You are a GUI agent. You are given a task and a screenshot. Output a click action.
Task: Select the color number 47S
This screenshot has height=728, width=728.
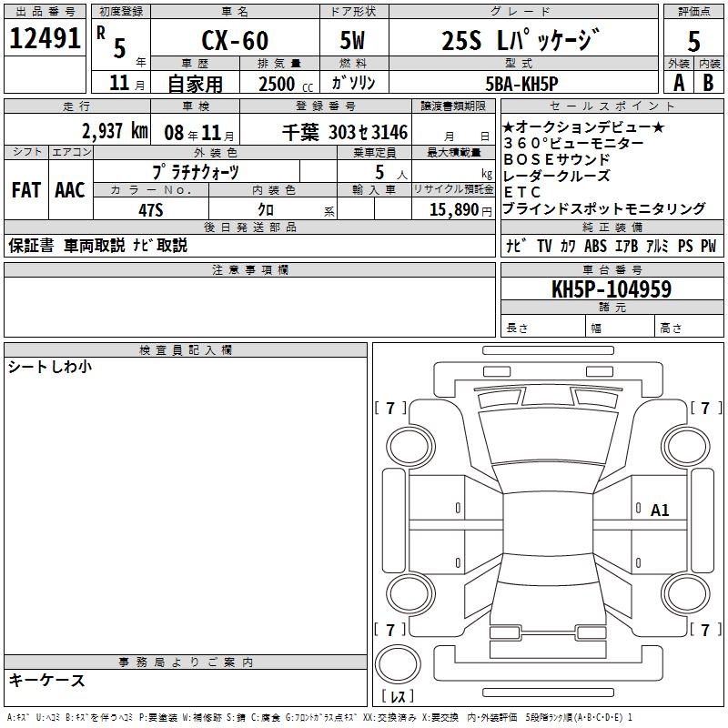[x=150, y=209]
